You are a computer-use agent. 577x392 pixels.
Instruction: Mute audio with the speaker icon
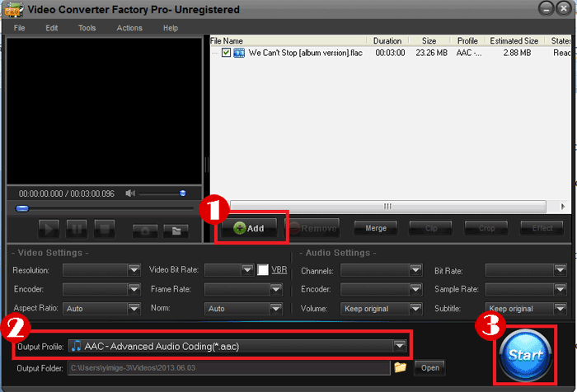pos(130,194)
